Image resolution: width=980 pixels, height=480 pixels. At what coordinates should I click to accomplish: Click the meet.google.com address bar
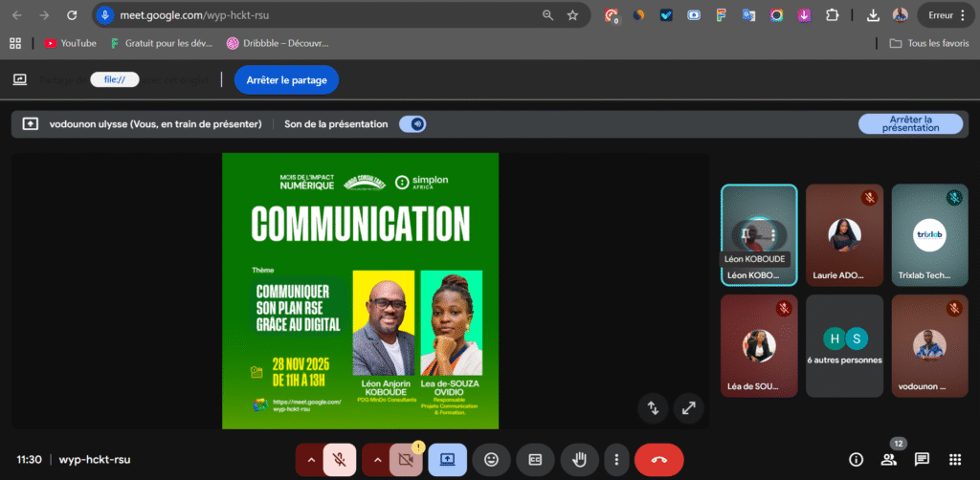pos(342,15)
